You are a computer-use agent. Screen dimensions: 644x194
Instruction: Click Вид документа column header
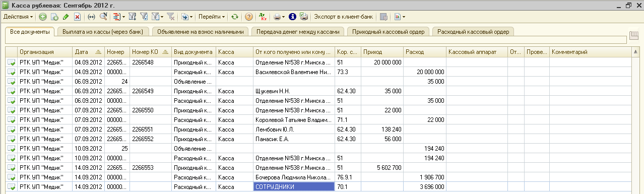pyautogui.click(x=194, y=52)
